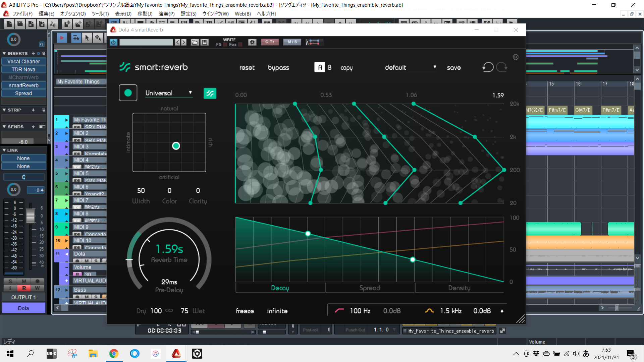Open plugin host settings gear

[x=252, y=42]
